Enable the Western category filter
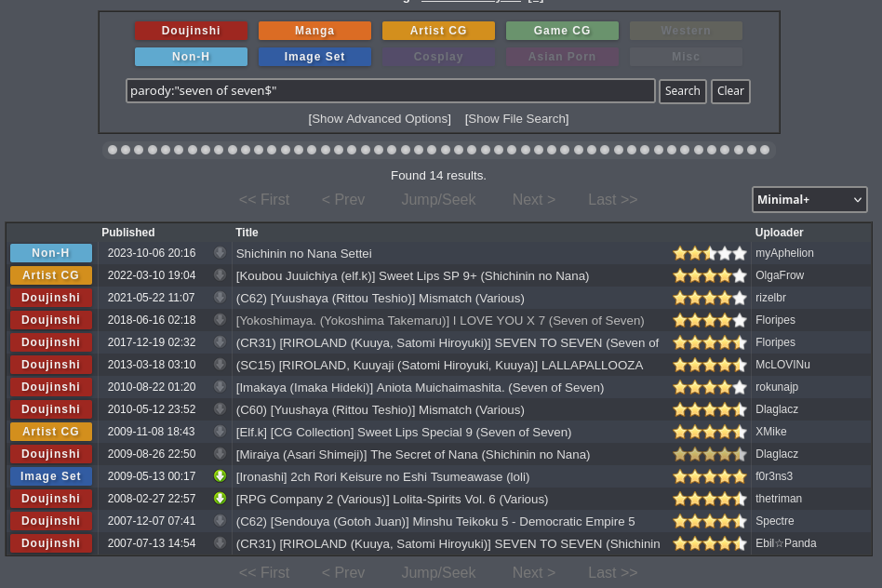This screenshot has height=588, width=882. coord(686,31)
